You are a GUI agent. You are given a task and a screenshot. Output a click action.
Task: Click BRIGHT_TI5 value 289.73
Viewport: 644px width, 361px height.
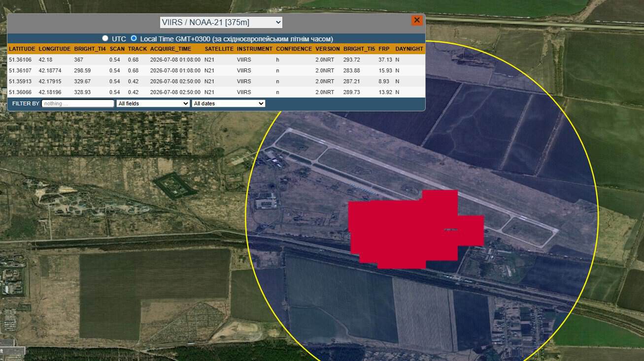[x=352, y=92]
